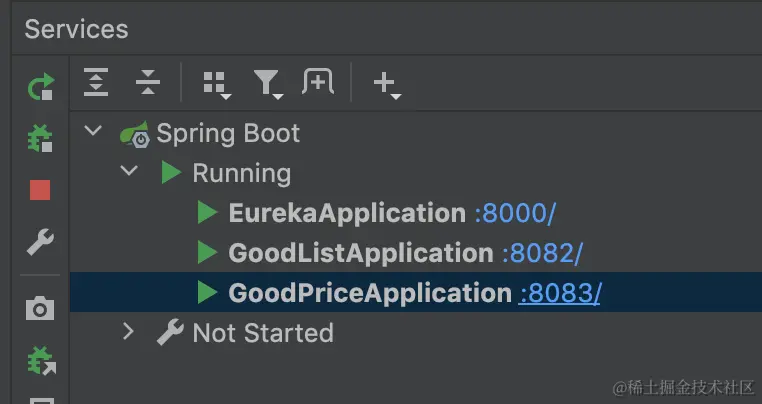Select EurekaApplication in the tree

click(x=347, y=213)
